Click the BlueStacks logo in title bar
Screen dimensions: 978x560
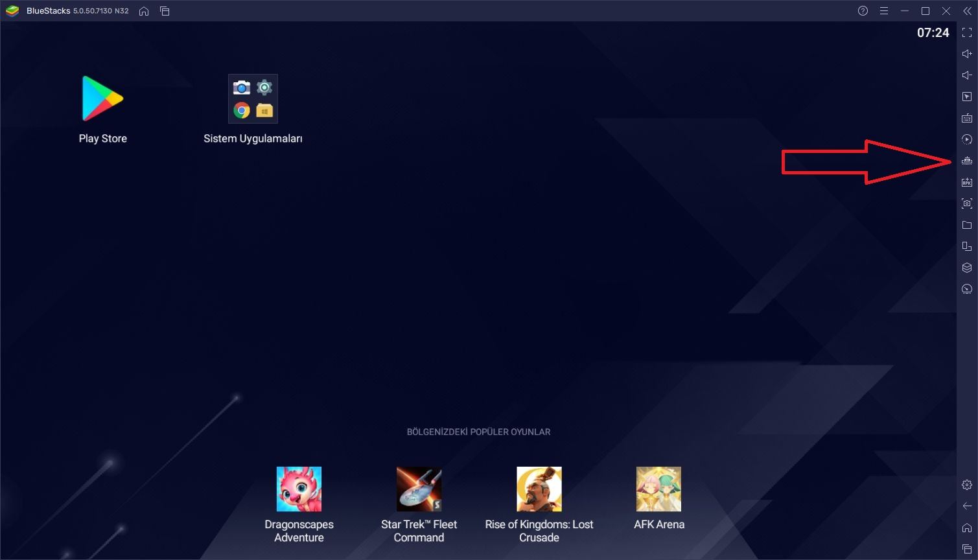click(x=12, y=11)
